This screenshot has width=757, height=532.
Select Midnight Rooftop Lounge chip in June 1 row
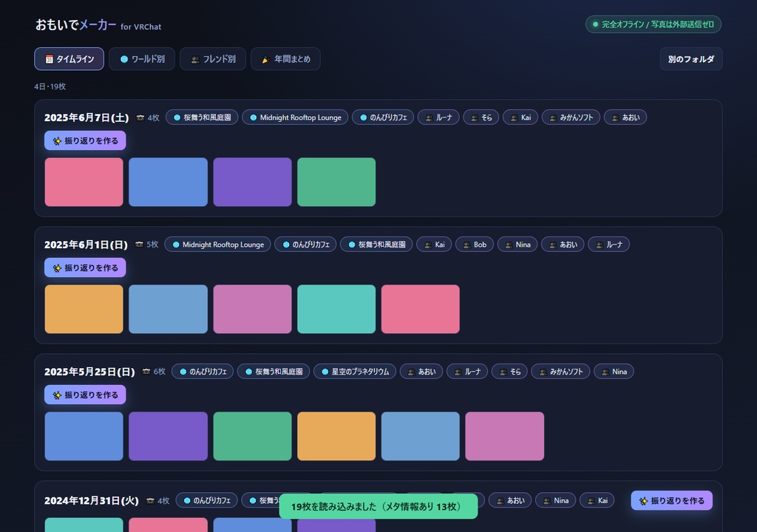click(x=218, y=245)
